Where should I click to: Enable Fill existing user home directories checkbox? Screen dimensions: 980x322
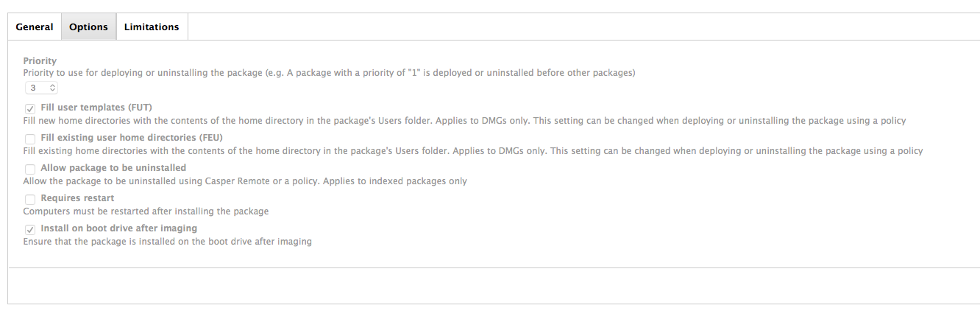(x=30, y=139)
